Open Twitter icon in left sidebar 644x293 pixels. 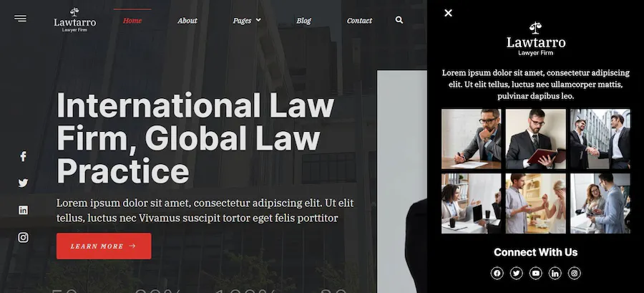(x=24, y=183)
